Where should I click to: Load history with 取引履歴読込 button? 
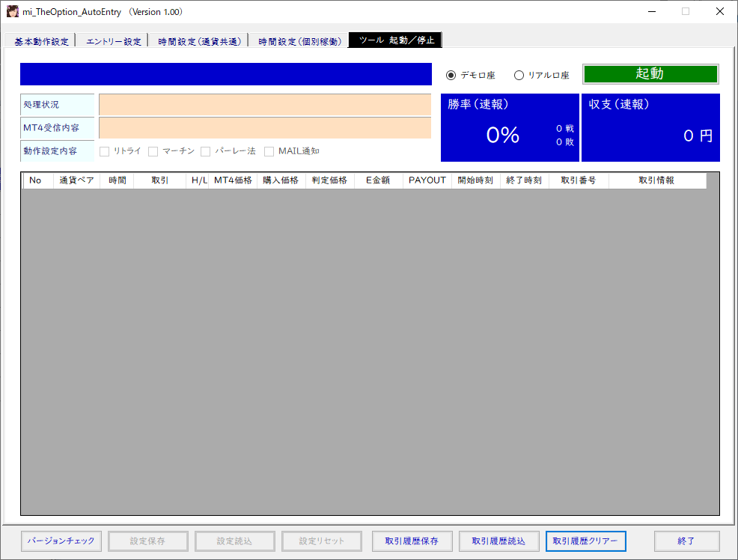[498, 541]
